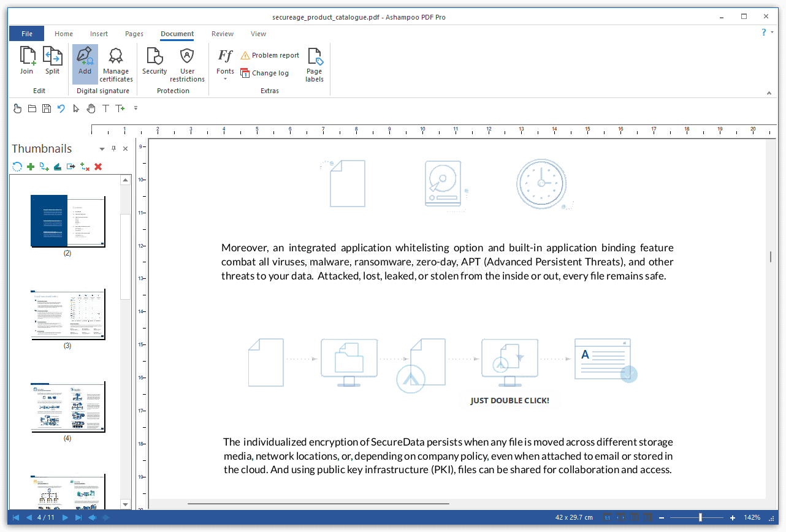786x532 pixels.
Task: Set zoom to actual size 1:1
Action: 608,518
